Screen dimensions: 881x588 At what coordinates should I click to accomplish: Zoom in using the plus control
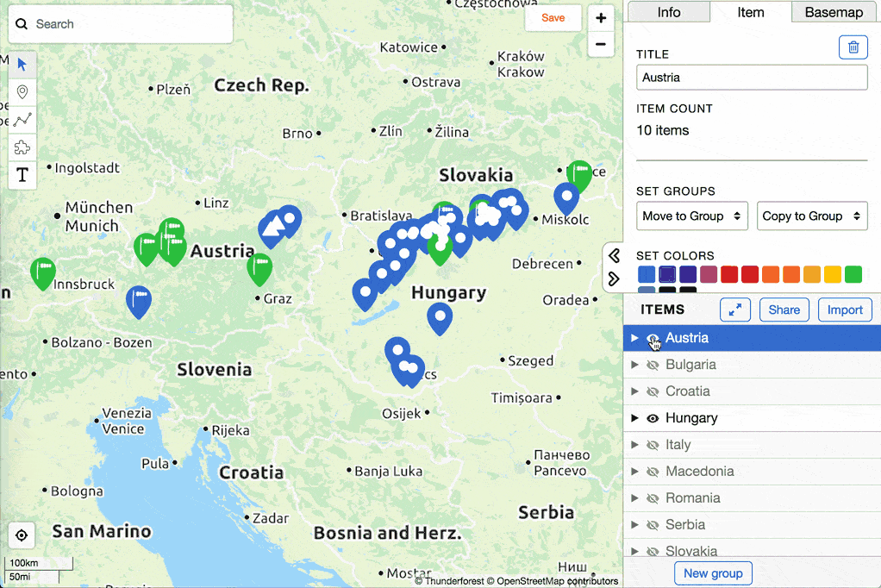pos(601,17)
